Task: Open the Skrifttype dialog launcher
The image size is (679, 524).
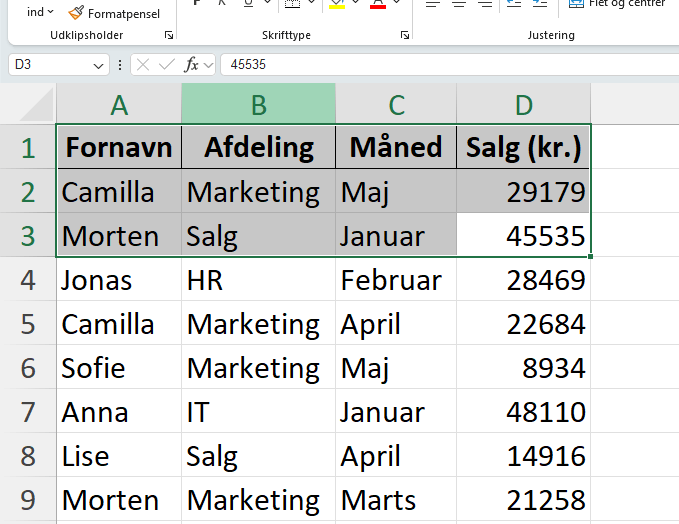Action: click(404, 35)
